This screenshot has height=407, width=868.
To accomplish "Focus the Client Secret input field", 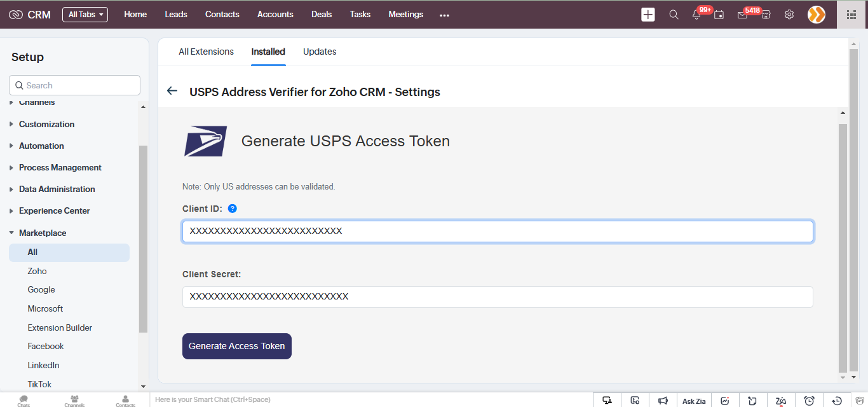I will coord(498,297).
